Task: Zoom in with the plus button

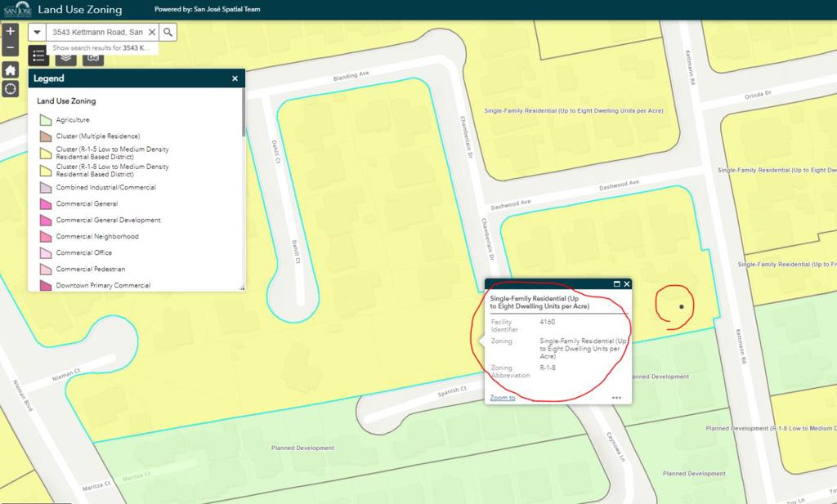Action: pyautogui.click(x=10, y=32)
